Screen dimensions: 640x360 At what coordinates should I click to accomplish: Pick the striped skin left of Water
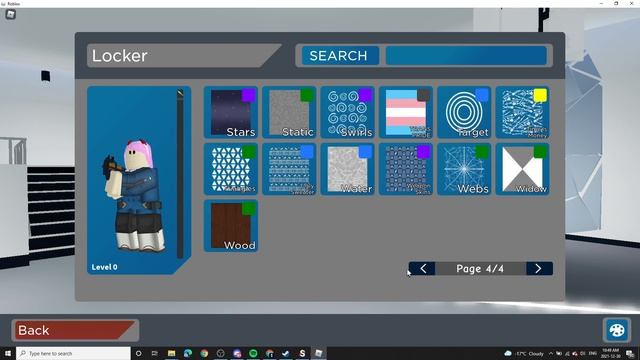coord(289,169)
